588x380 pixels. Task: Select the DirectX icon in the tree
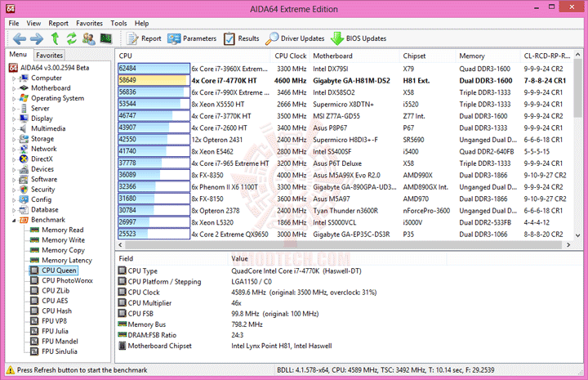click(24, 159)
